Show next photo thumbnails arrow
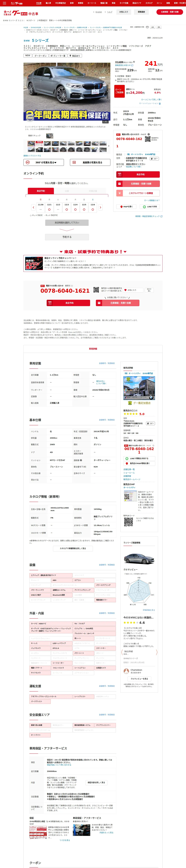186x868 pixels. (109, 146)
